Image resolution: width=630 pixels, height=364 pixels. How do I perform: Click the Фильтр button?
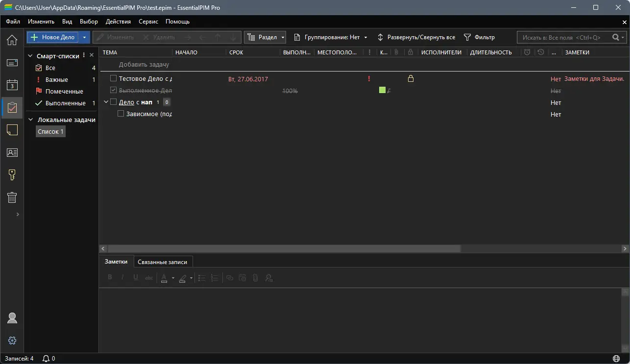(479, 37)
